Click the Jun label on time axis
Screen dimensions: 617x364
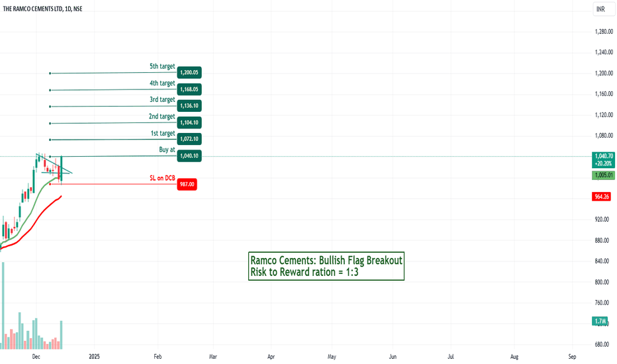click(x=393, y=357)
